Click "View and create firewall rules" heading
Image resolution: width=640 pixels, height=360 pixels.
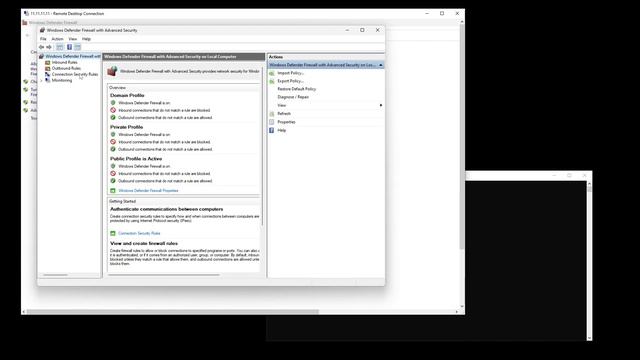point(144,244)
